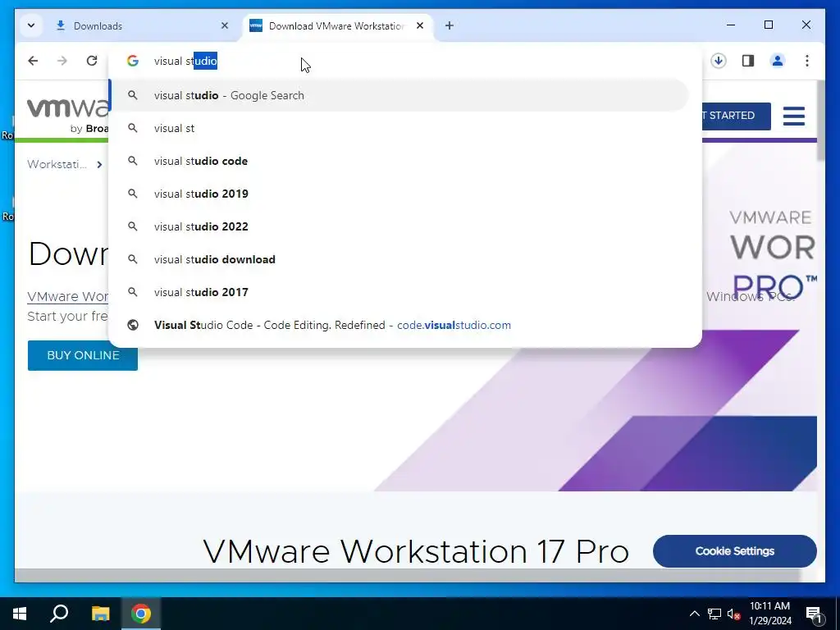Select 'visual studio - Google Search' suggestion

click(x=399, y=95)
